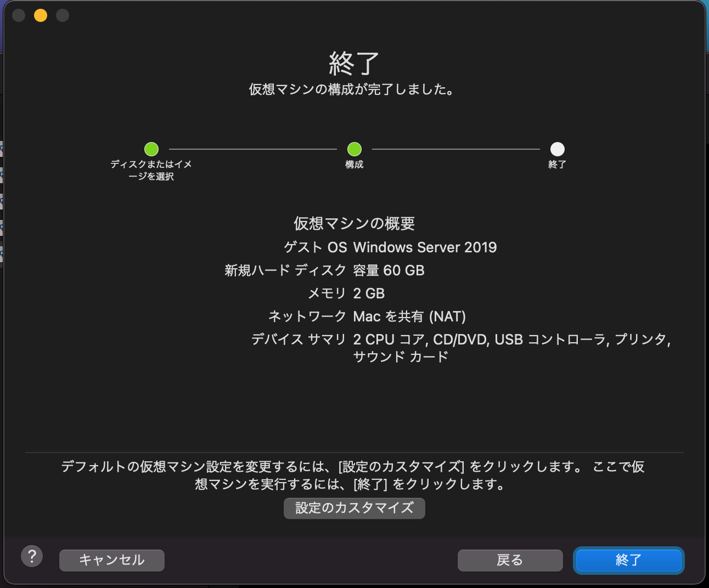Click the 新規ハード ディスク label

tap(285, 270)
